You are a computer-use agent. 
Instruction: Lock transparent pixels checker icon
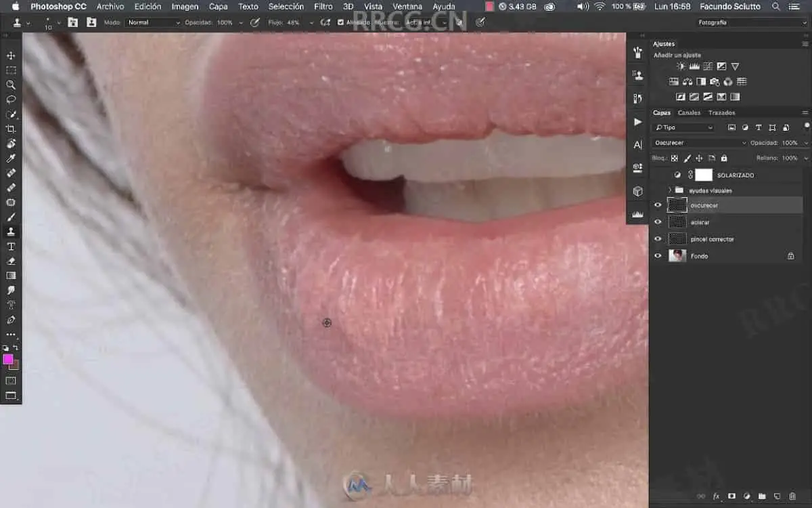(x=675, y=158)
